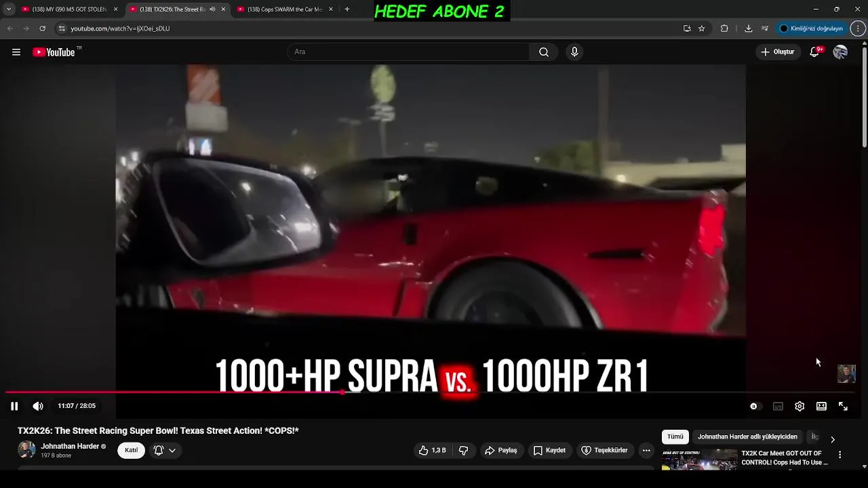Screen dimensions: 868x488
Task: Switch to the MY G90 M5 GOT STOLEN tab
Action: tap(69, 9)
